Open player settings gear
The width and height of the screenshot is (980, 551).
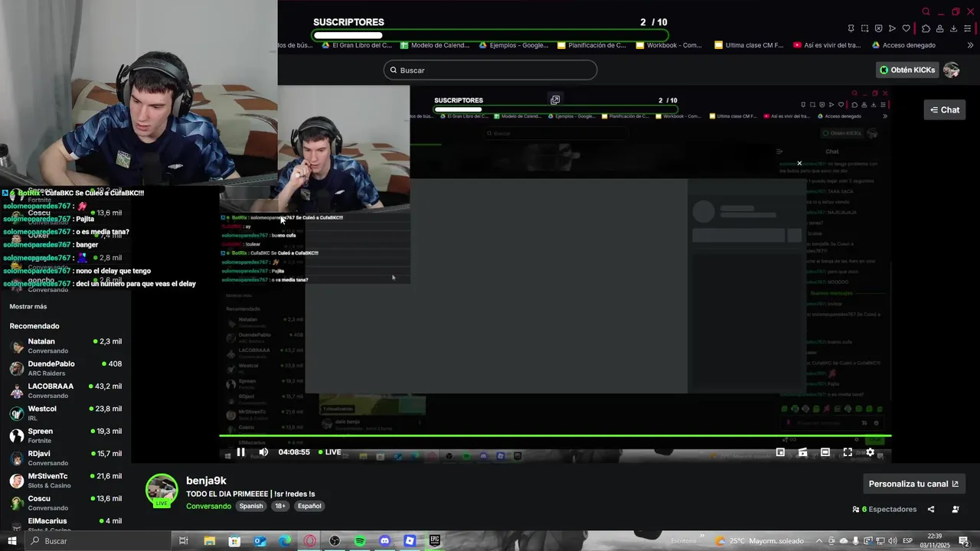tap(870, 452)
